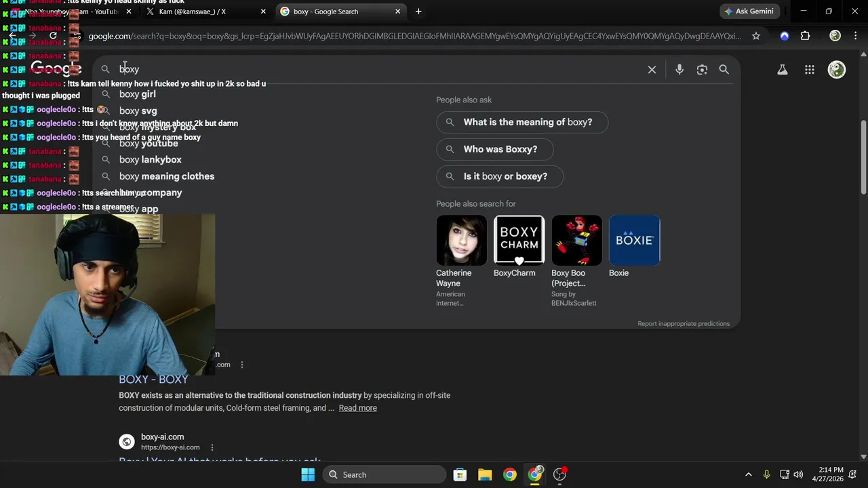Start voice search with the microphone icon
Screen dimensions: 868x488
tap(679, 69)
